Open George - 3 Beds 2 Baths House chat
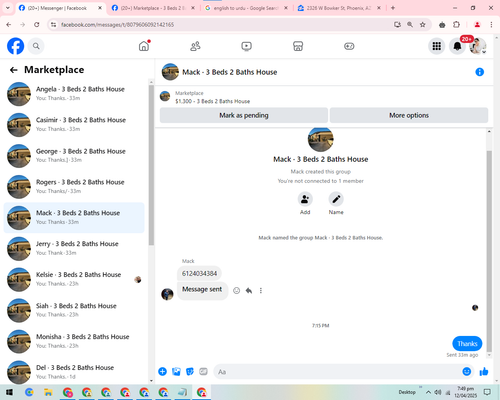The height and width of the screenshot is (400, 500). coord(74,156)
